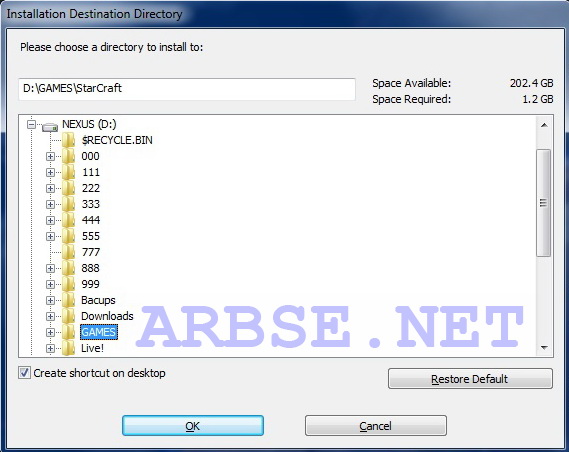Screen dimensions: 569x452
Task: Select the $RECYCLE.BIN folder icon
Action: pyautogui.click(x=69, y=140)
